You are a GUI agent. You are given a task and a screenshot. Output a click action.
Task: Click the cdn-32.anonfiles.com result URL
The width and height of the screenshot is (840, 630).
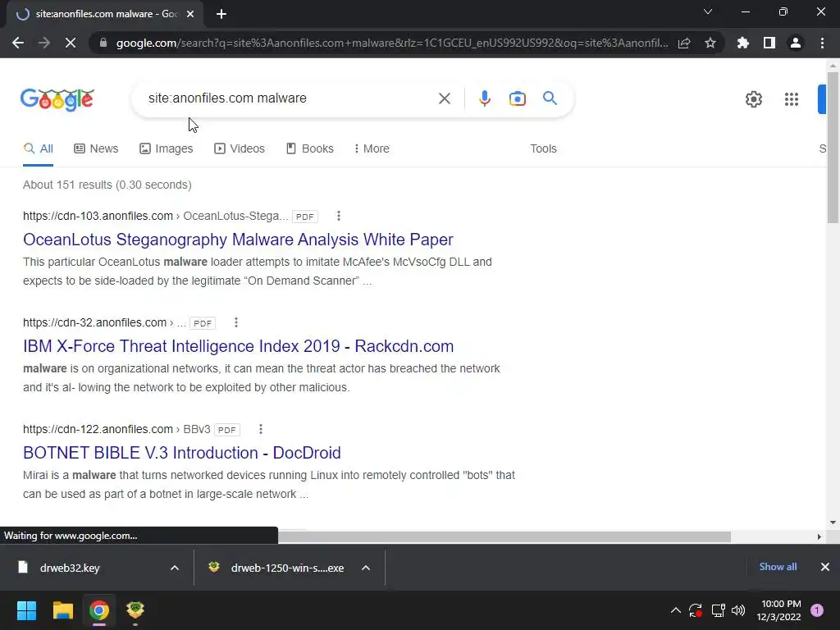pos(94,322)
